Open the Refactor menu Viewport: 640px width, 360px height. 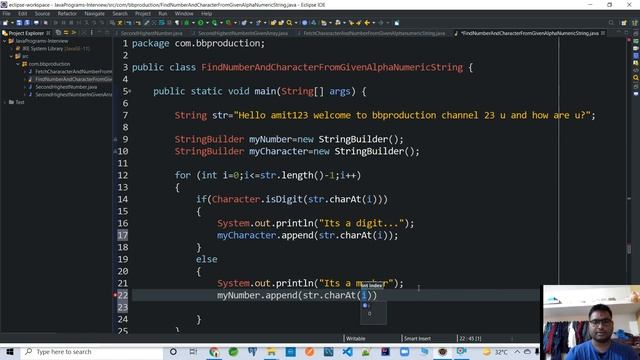67,13
